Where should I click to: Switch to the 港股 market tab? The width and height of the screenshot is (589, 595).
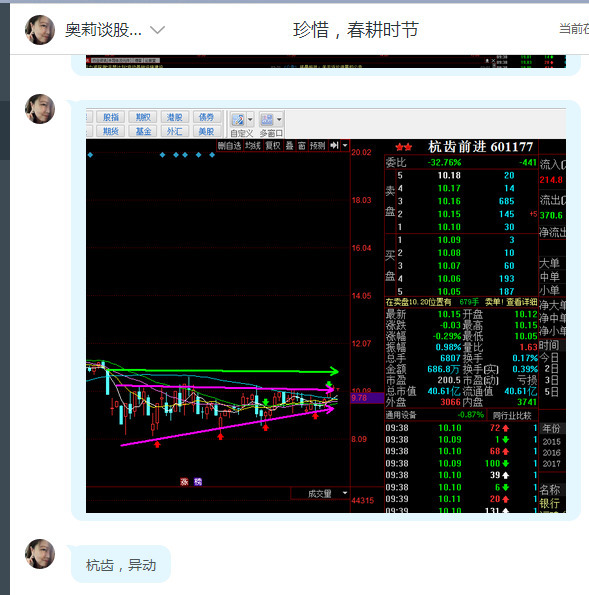coord(175,117)
